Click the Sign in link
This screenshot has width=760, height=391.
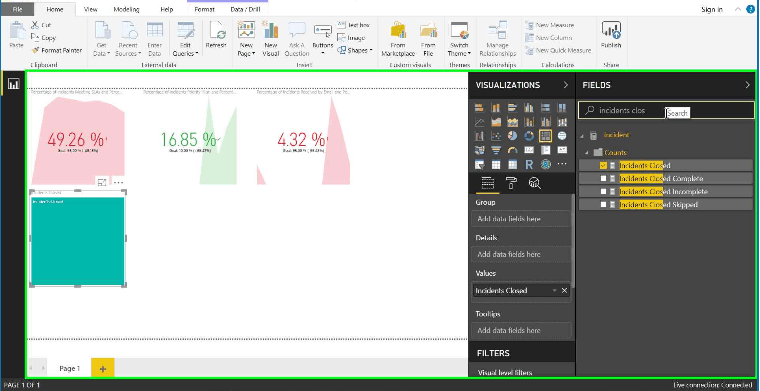[x=712, y=9]
